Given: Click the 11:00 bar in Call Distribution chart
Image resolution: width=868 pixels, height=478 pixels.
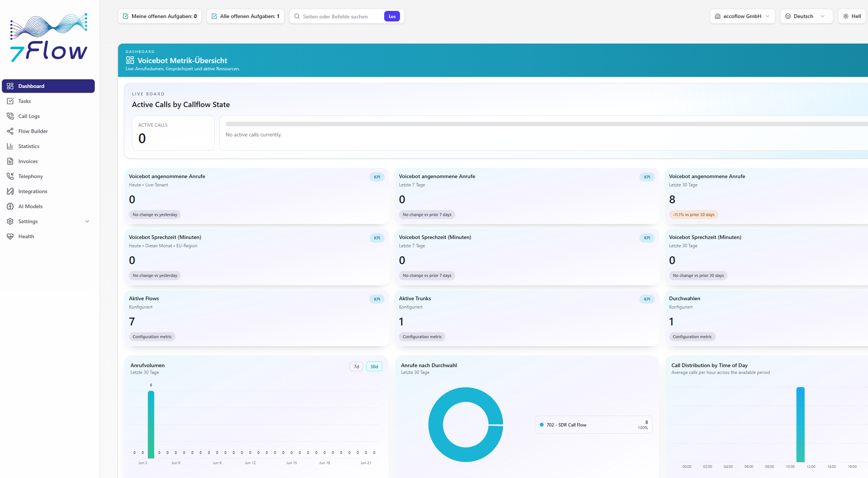Looking at the screenshot, I should [x=801, y=425].
